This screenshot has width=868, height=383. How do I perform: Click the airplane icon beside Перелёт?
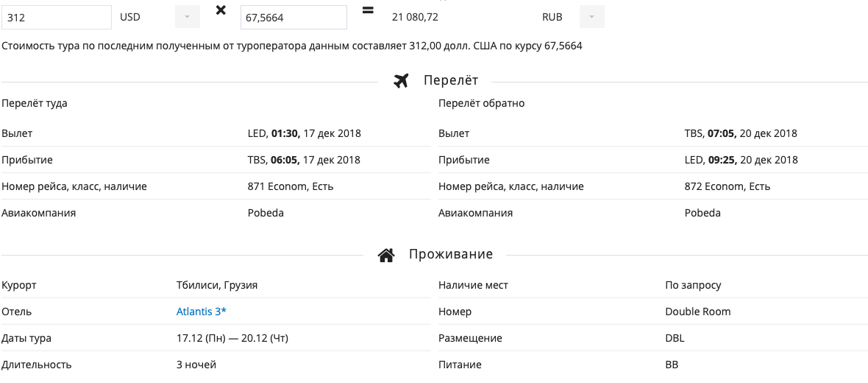400,81
